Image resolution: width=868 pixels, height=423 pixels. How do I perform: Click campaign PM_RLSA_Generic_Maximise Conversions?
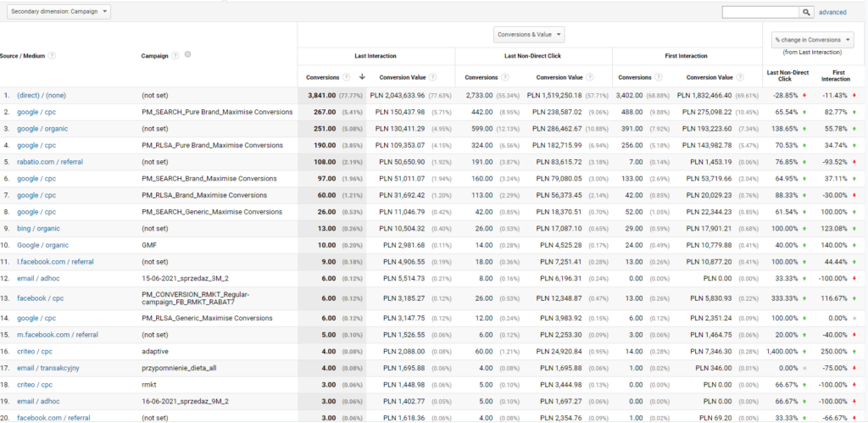click(207, 318)
